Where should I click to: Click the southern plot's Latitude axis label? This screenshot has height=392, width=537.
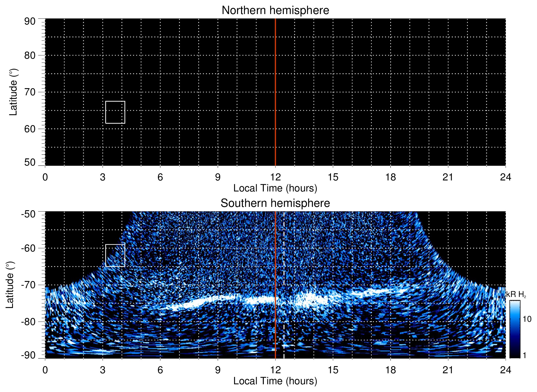(10, 285)
